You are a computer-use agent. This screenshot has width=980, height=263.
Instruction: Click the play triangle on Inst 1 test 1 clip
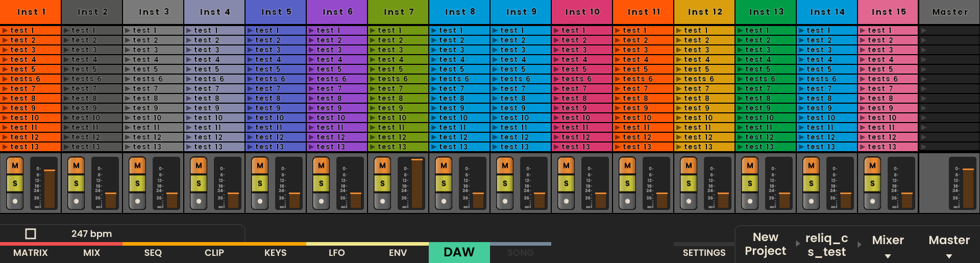[5, 31]
